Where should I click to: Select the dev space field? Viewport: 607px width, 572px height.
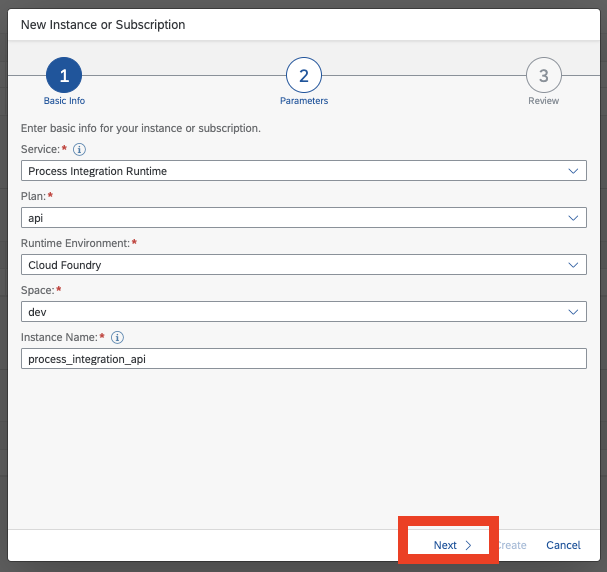[304, 312]
